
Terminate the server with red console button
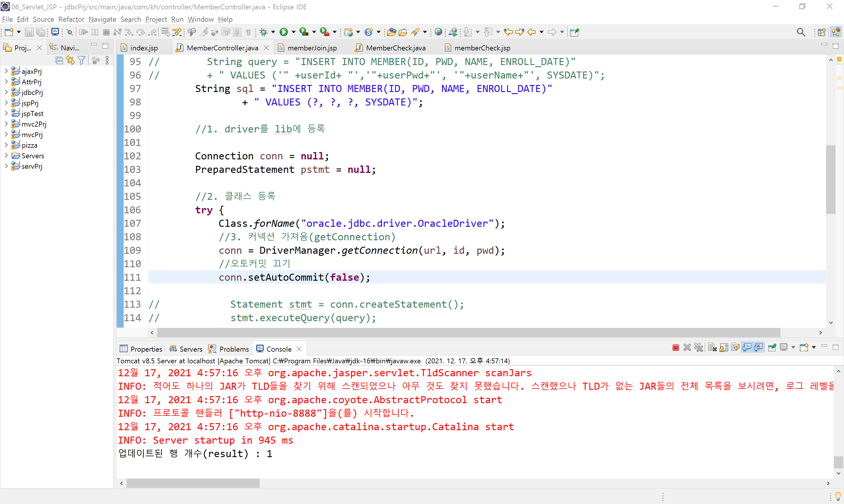pyautogui.click(x=675, y=348)
